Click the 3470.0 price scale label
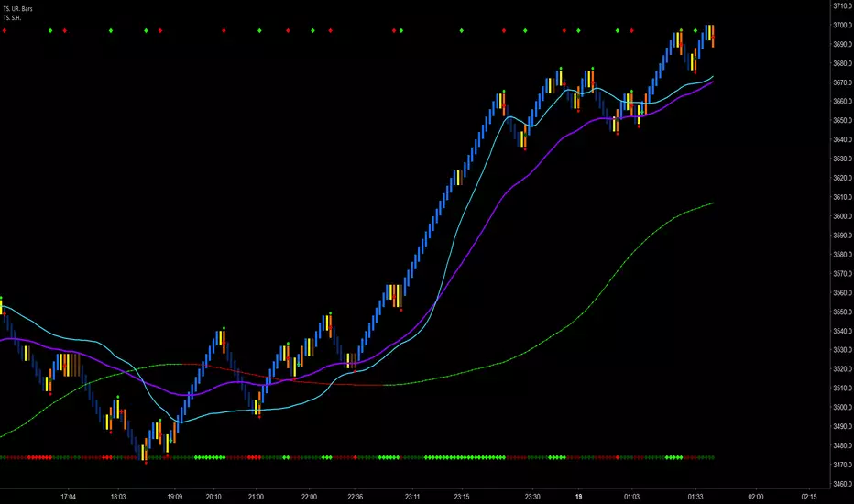Image resolution: width=854 pixels, height=504 pixels. 843,465
